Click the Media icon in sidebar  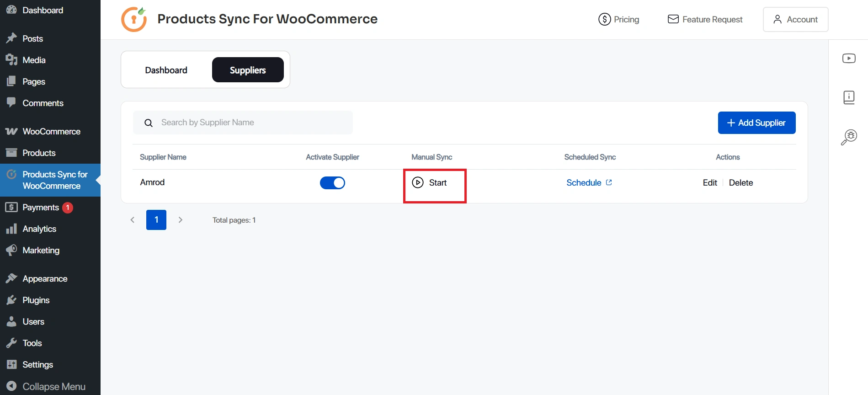pos(11,60)
